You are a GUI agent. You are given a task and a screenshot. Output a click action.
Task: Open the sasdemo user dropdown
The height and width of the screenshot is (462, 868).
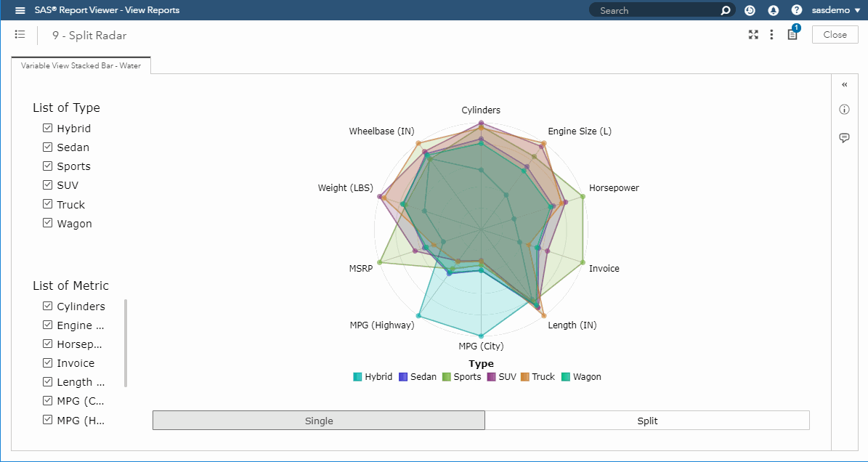pos(837,10)
